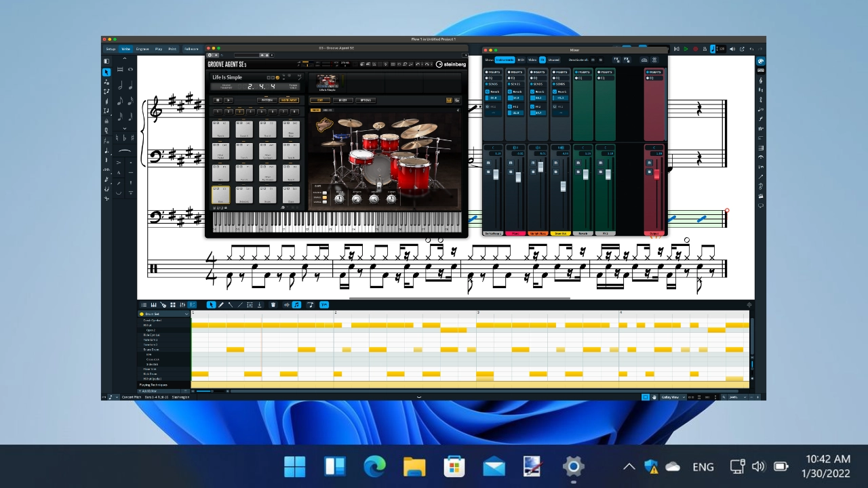Open the Options tab in Groove Agent
The height and width of the screenshot is (488, 868).
(x=366, y=100)
